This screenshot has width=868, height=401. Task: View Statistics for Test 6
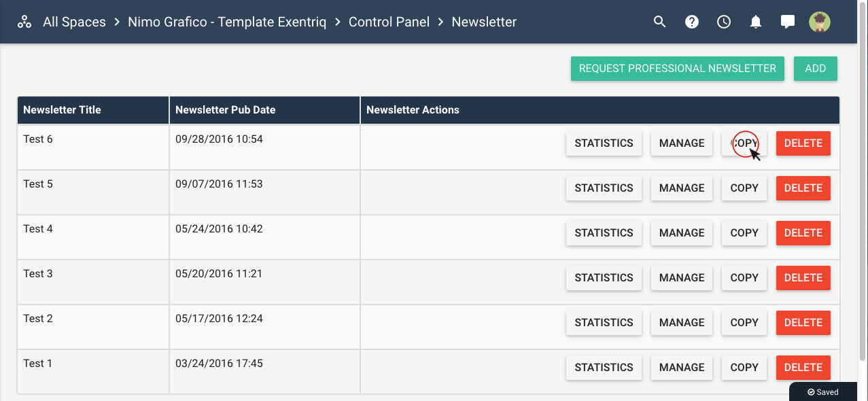coord(604,143)
